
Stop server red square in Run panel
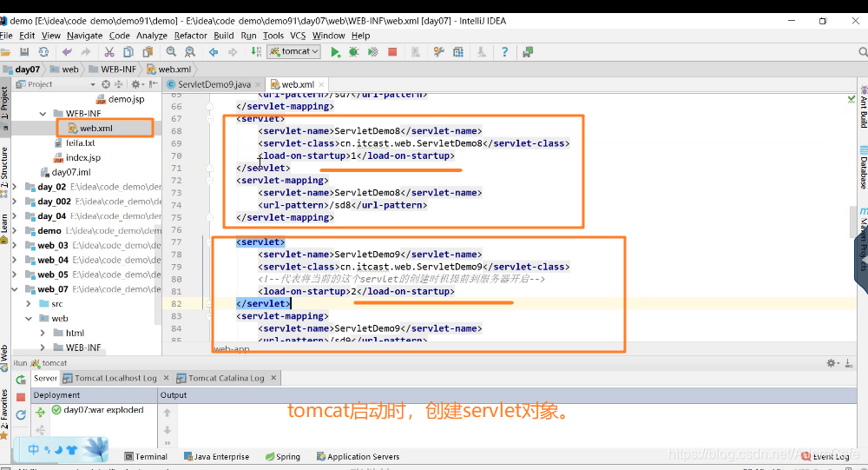[21, 397]
